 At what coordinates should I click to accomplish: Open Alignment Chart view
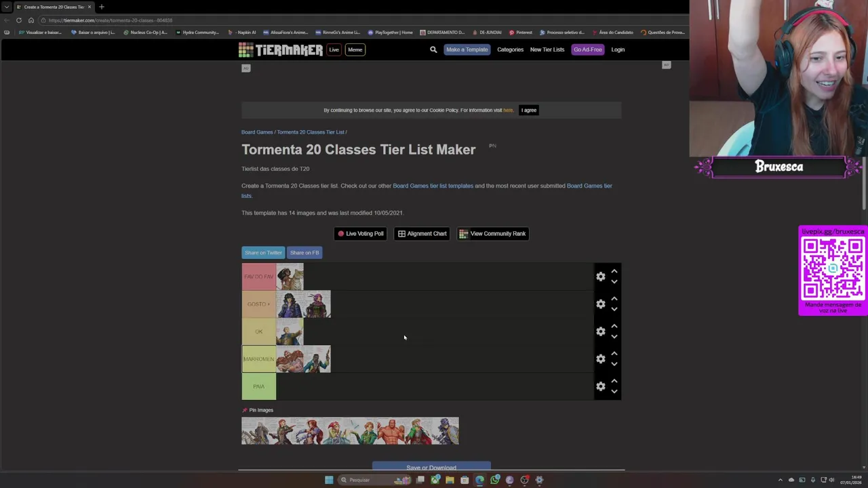click(x=422, y=234)
